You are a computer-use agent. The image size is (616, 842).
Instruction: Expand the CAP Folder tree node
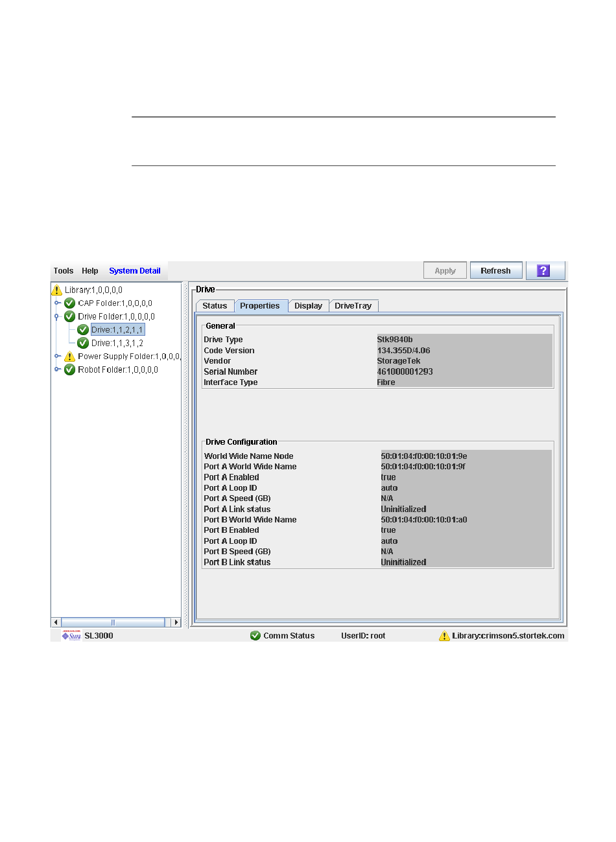pyautogui.click(x=57, y=303)
